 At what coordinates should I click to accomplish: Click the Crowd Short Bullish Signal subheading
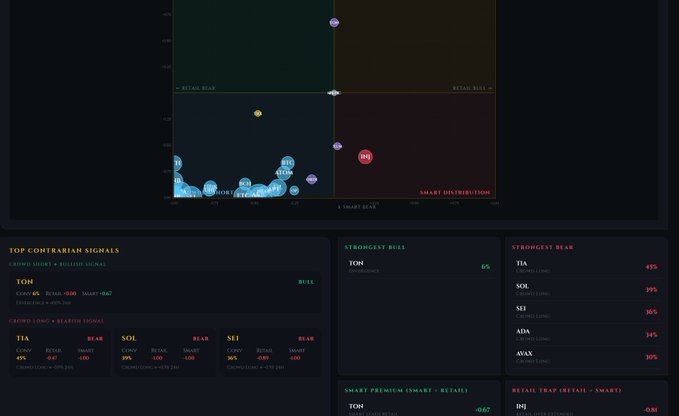pos(58,264)
